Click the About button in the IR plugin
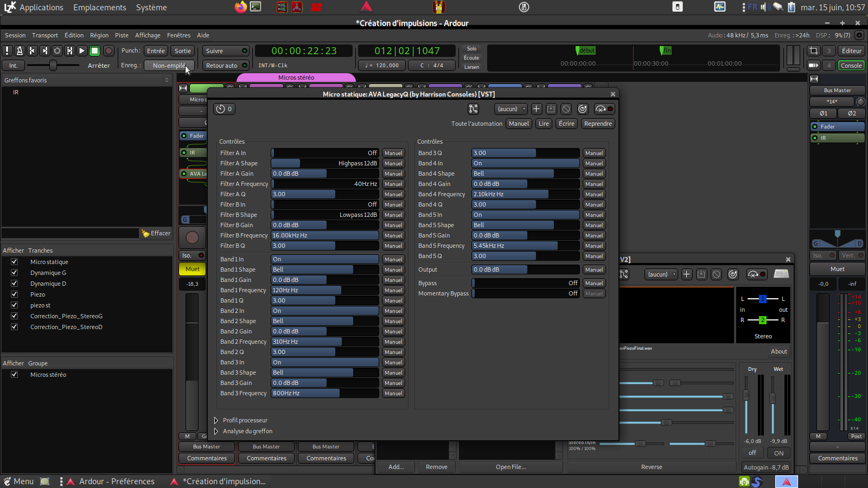Viewport: 868px width, 488px height. [779, 351]
